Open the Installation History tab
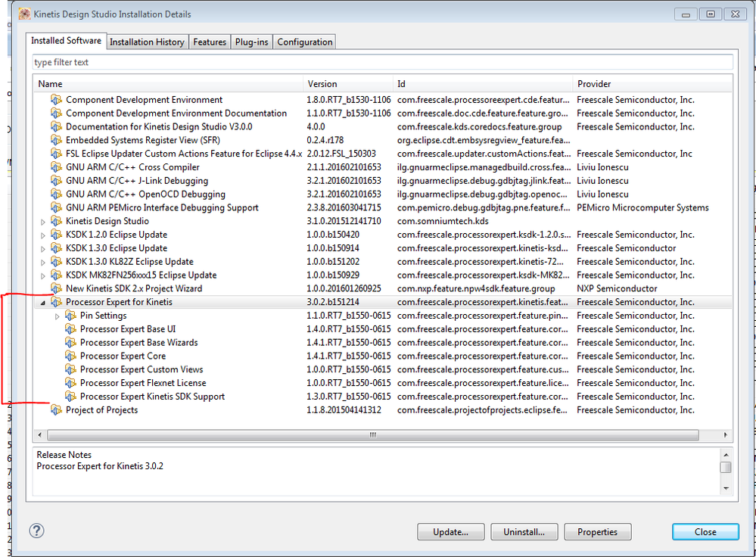This screenshot has width=756, height=557. pos(147,42)
